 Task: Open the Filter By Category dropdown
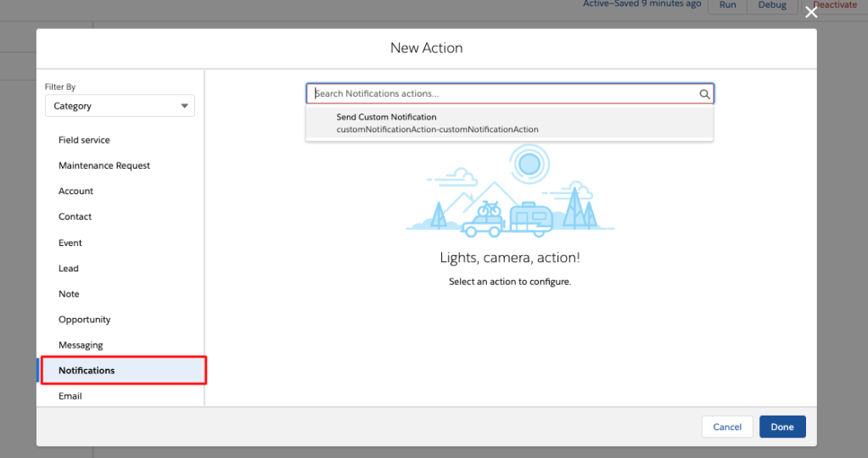[120, 106]
